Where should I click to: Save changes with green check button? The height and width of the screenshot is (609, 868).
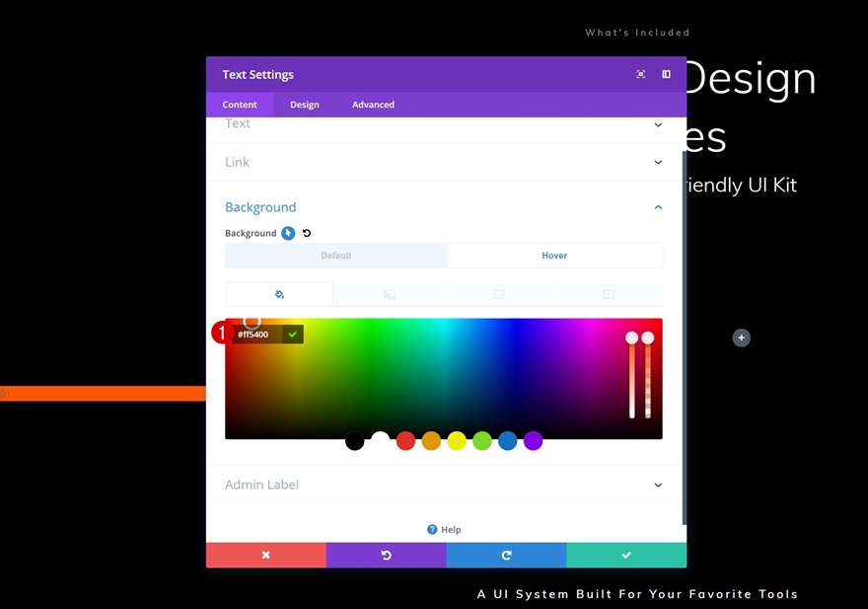(626, 555)
